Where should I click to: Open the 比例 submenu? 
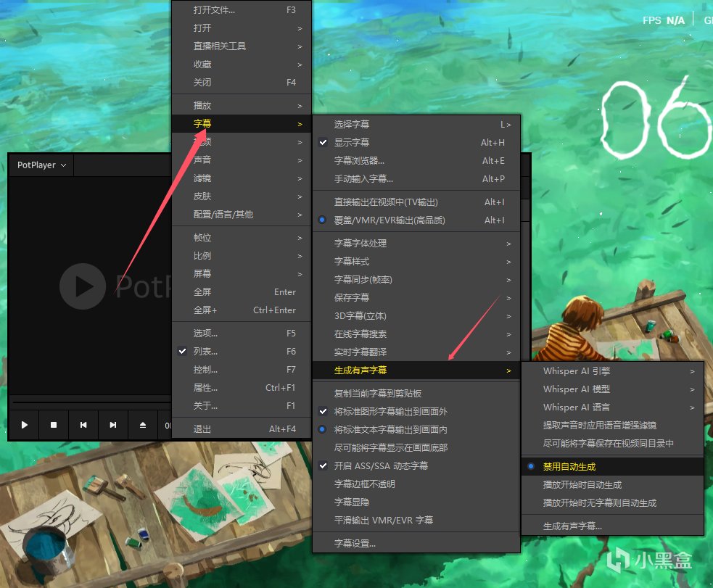(242, 256)
